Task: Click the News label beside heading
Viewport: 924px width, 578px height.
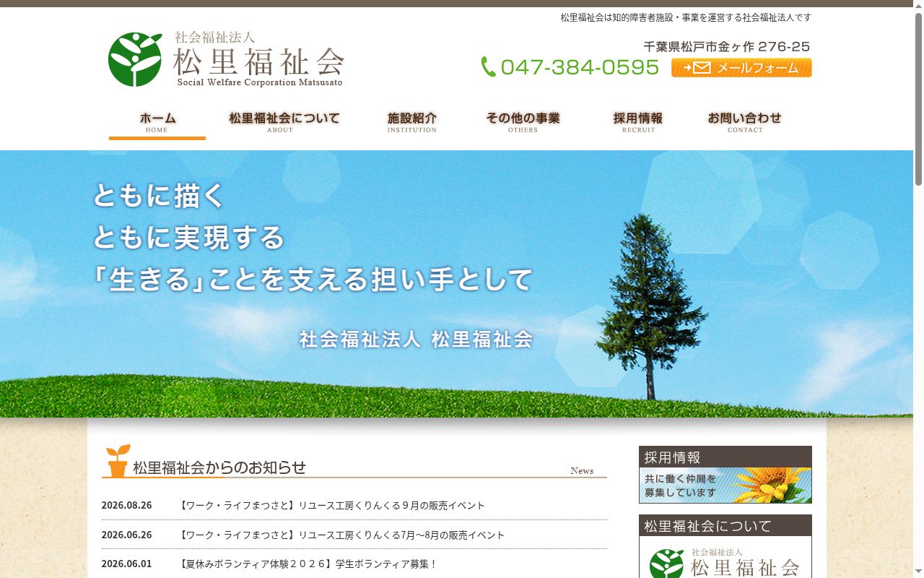Action: pos(582,471)
